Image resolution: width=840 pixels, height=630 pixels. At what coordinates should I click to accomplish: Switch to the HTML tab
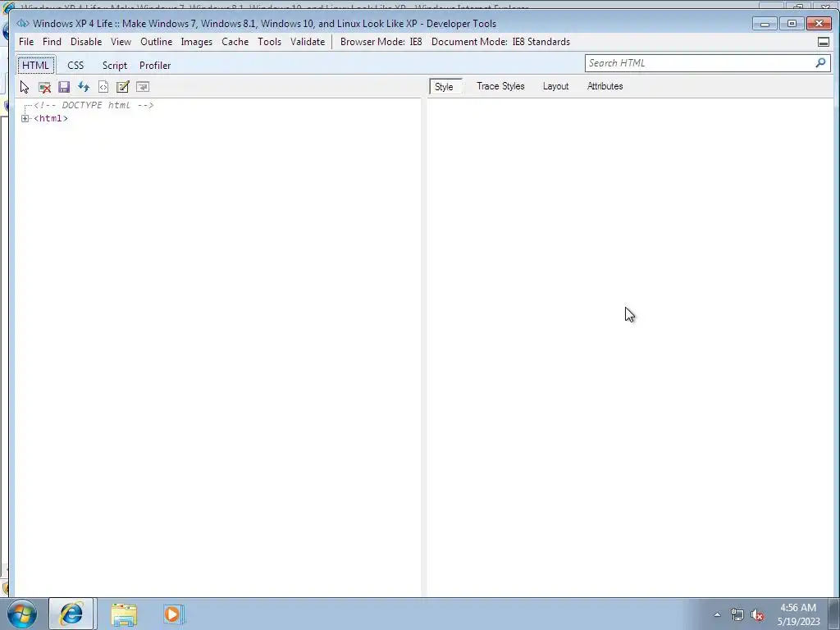pyautogui.click(x=35, y=66)
